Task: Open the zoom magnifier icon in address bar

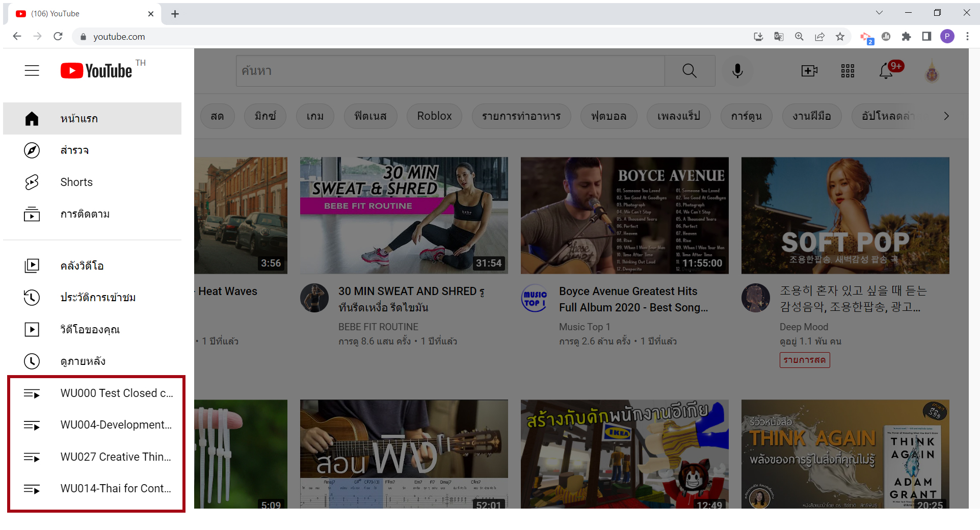Action: tap(799, 36)
